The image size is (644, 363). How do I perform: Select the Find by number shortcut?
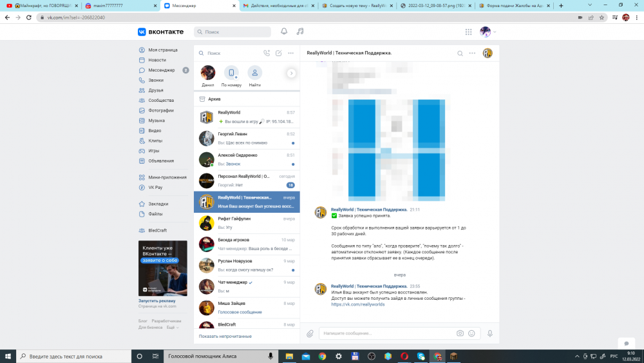coord(231,77)
